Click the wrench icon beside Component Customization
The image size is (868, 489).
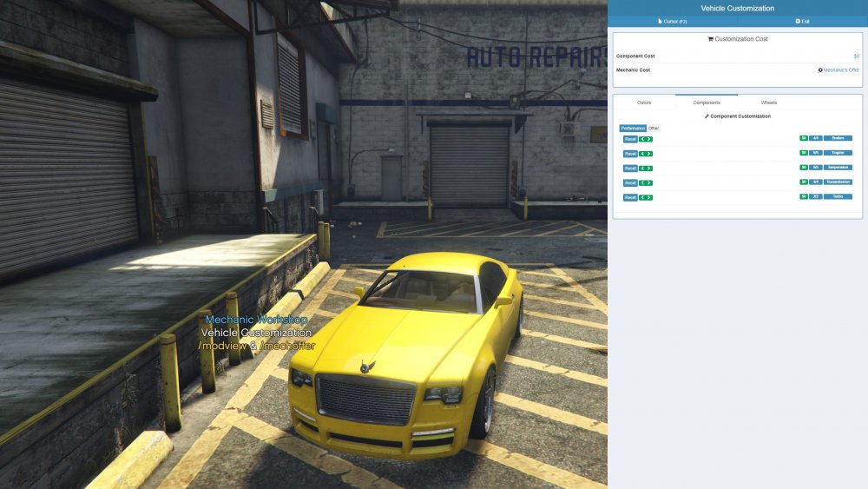(x=707, y=116)
